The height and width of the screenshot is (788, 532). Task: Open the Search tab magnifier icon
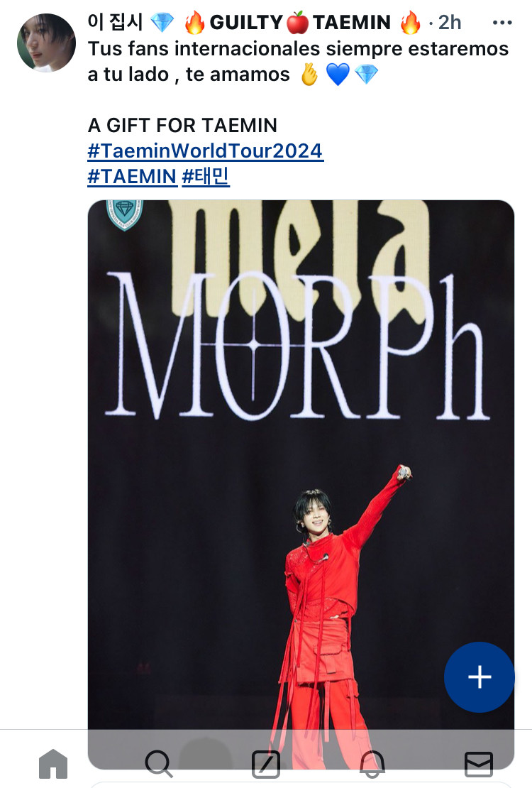[160, 764]
